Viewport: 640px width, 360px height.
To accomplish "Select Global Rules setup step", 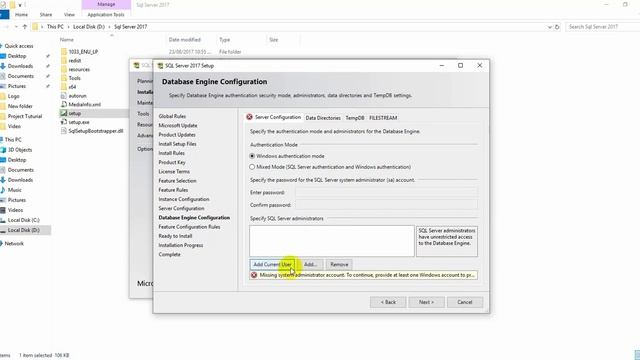I will (172, 116).
